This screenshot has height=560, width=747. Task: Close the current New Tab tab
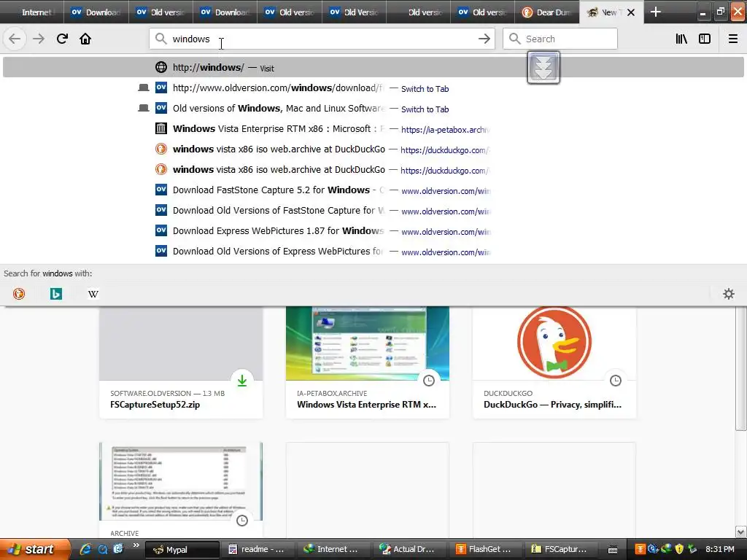[631, 12]
